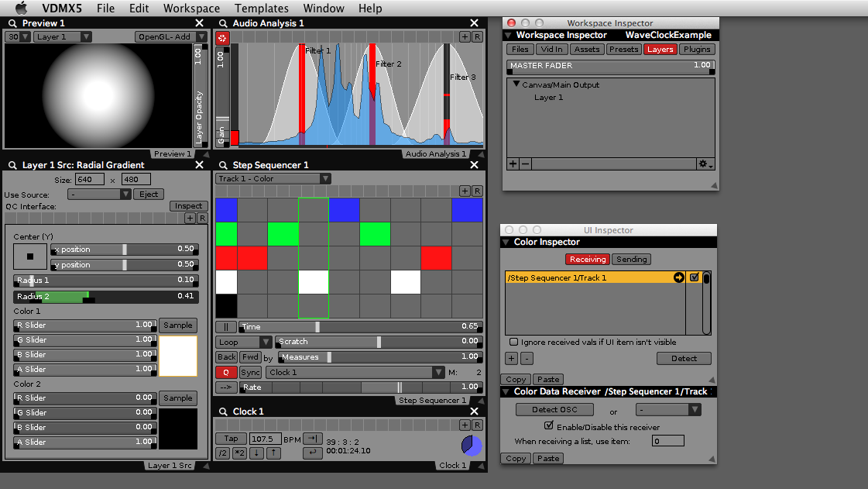Open the Use Source dropdown
The height and width of the screenshot is (489, 868).
pyautogui.click(x=99, y=195)
